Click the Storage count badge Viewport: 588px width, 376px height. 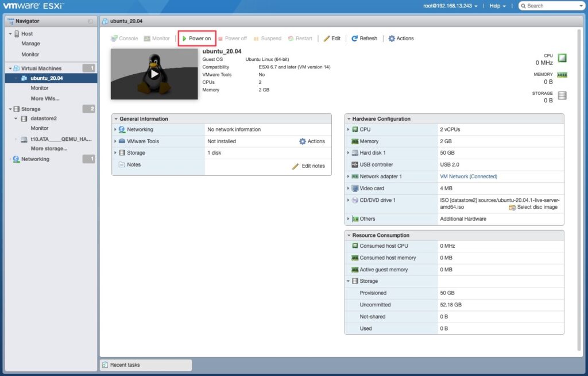pos(88,109)
